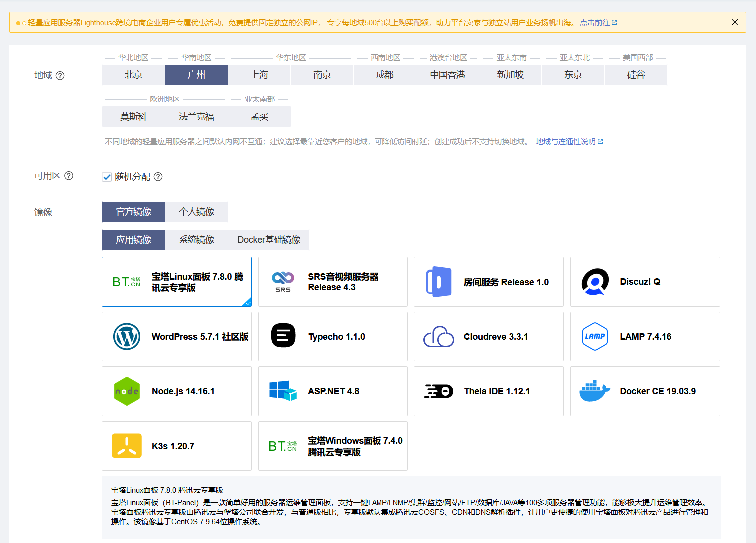
Task: Choose the Cloudreve 3.3.1 label
Action: click(x=496, y=337)
